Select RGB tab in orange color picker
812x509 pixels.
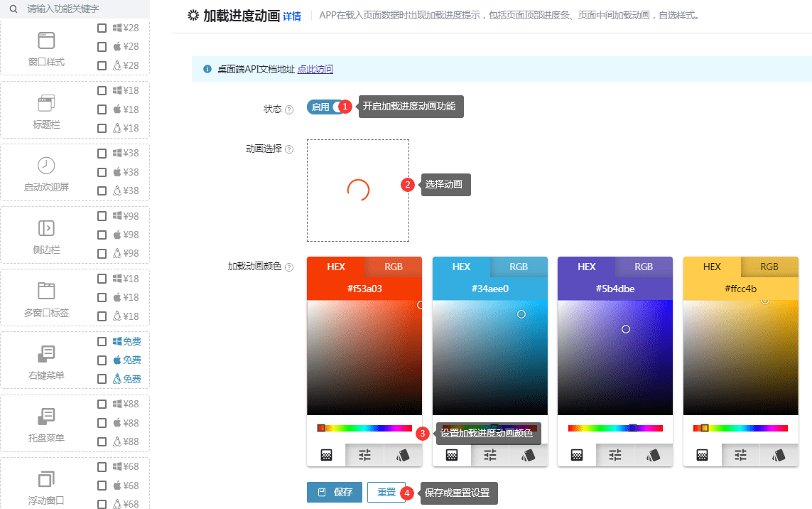pyautogui.click(x=393, y=267)
